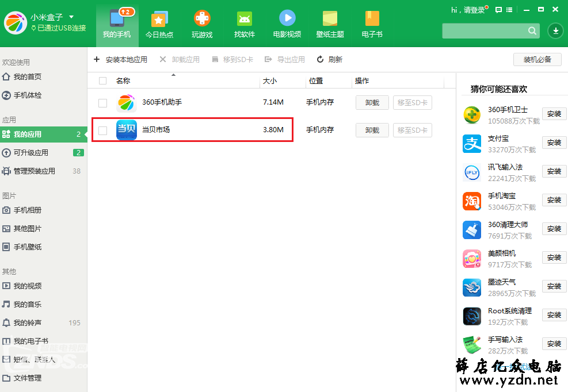568x392 pixels.
Task: Install 美颜相机 with 安装 button
Action: [554, 258]
